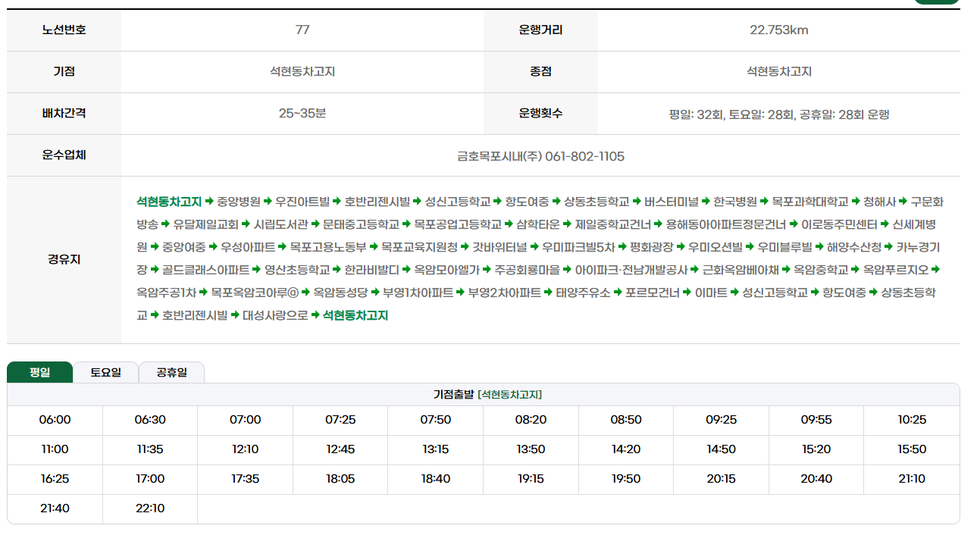The height and width of the screenshot is (535, 980).
Task: Click the 갓바위터널 stop
Action: pos(499,248)
